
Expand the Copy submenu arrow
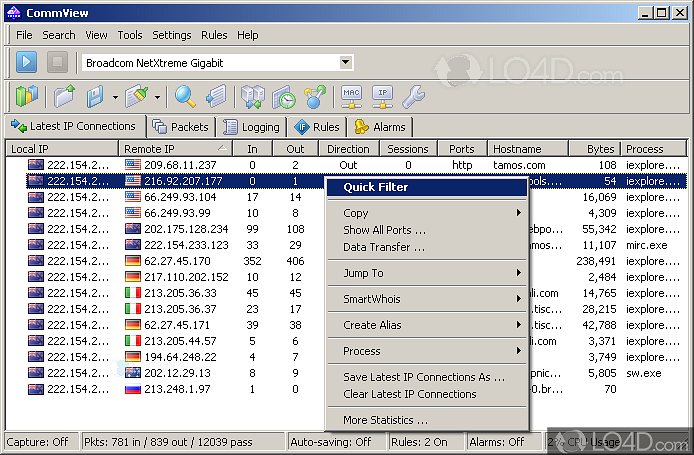[518, 213]
